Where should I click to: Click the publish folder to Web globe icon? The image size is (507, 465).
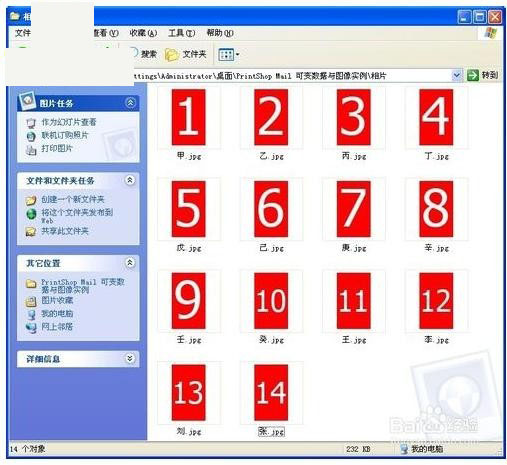tap(32, 214)
